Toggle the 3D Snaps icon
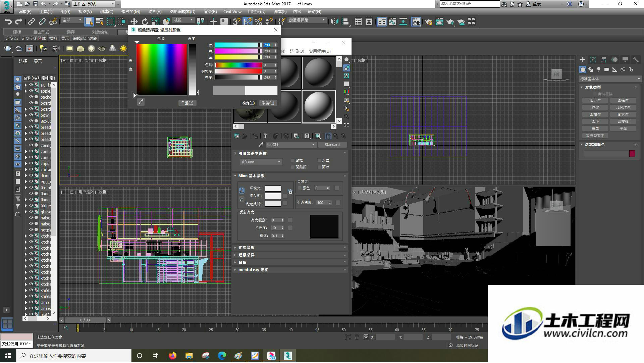Image resolution: width=644 pixels, height=363 pixels. pos(236,22)
